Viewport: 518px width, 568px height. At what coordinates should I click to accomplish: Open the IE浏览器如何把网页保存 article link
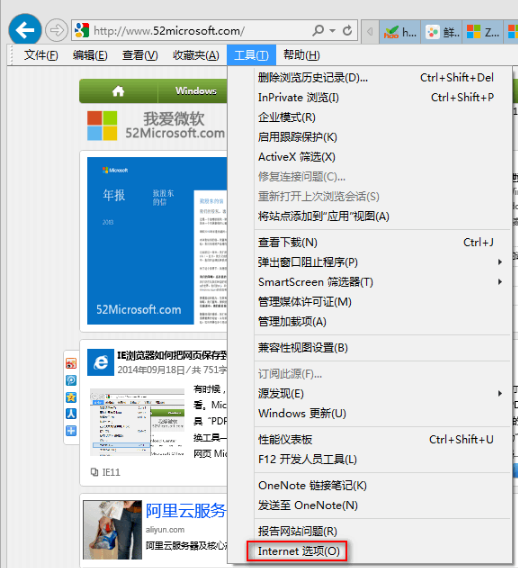[x=172, y=356]
